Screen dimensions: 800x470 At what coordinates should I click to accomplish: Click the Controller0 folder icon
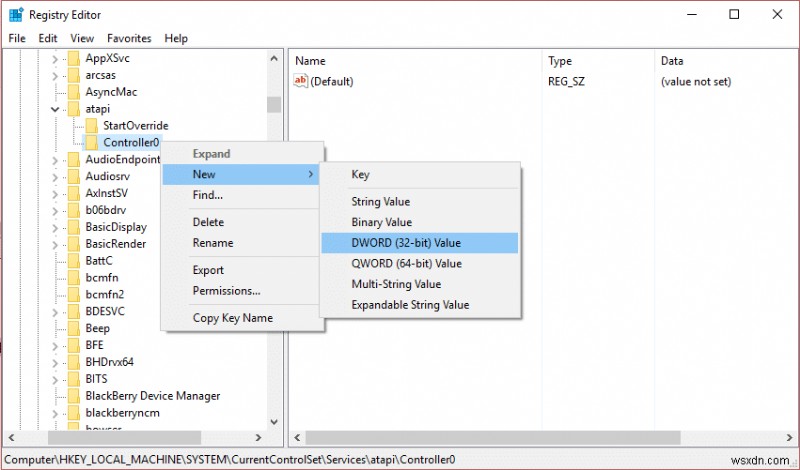[x=91, y=142]
